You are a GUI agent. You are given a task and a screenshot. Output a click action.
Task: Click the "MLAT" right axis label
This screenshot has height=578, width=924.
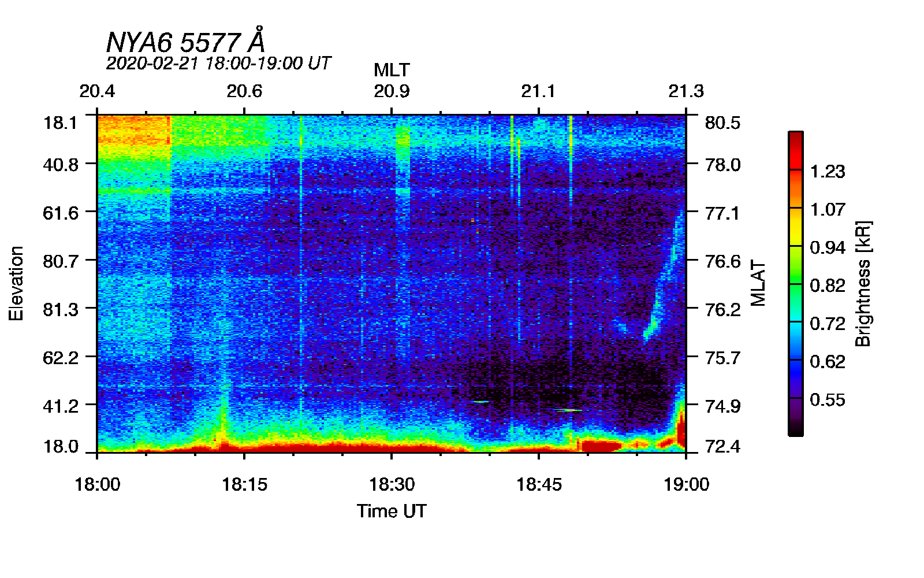pyautogui.click(x=758, y=283)
